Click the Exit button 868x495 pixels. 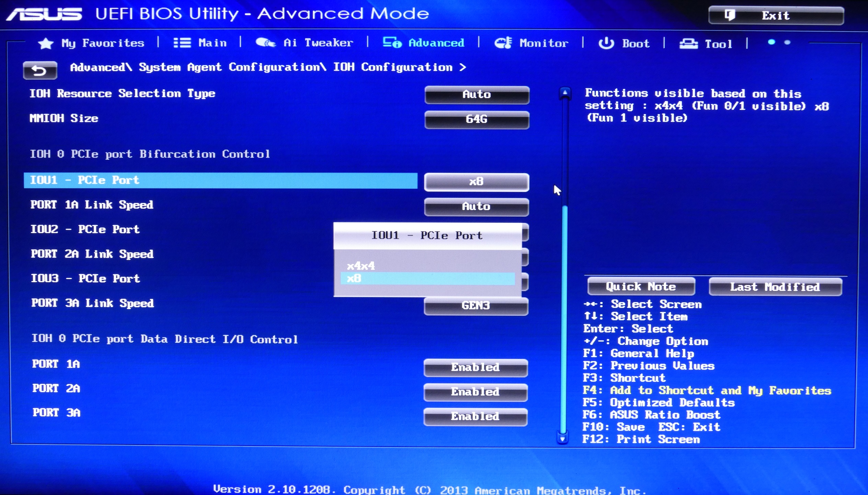tap(776, 15)
